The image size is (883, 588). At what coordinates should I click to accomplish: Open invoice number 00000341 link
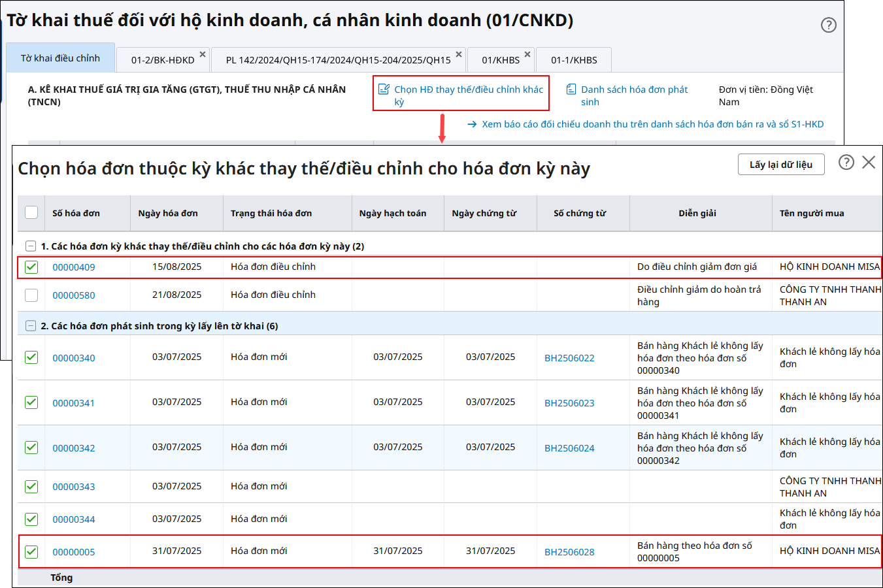coord(74,403)
